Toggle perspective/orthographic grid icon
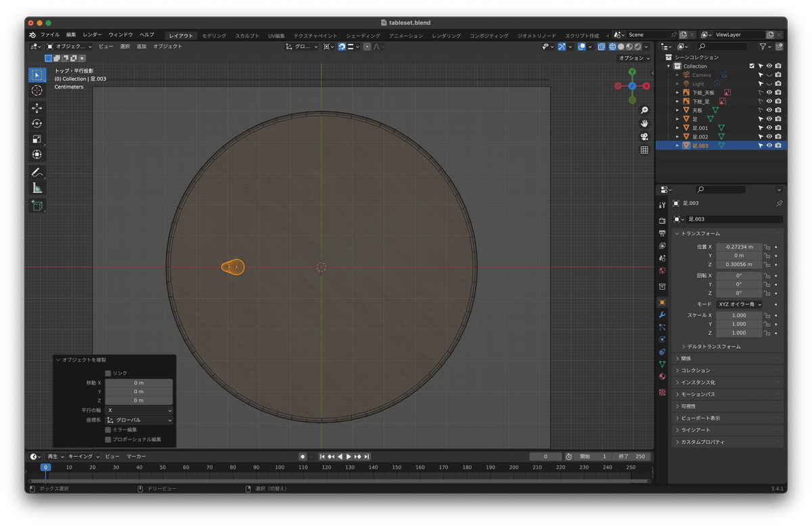The height and width of the screenshot is (526, 812). (x=644, y=150)
